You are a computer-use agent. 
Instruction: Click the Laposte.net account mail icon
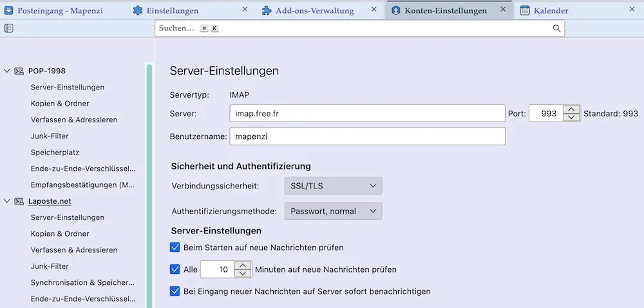(19, 201)
